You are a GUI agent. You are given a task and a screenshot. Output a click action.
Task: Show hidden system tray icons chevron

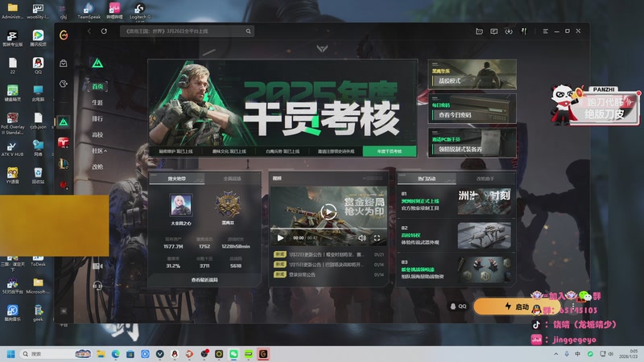tap(555, 354)
